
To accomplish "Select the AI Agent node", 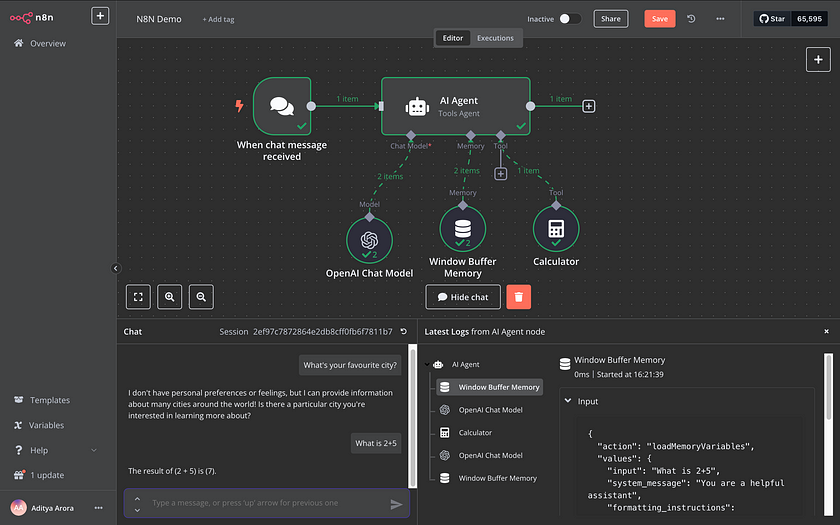I will point(456,106).
